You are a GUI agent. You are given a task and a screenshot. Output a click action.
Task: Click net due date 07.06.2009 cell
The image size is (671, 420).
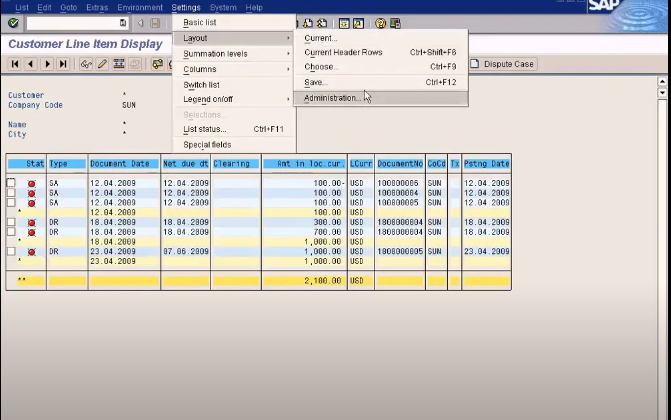tap(186, 251)
